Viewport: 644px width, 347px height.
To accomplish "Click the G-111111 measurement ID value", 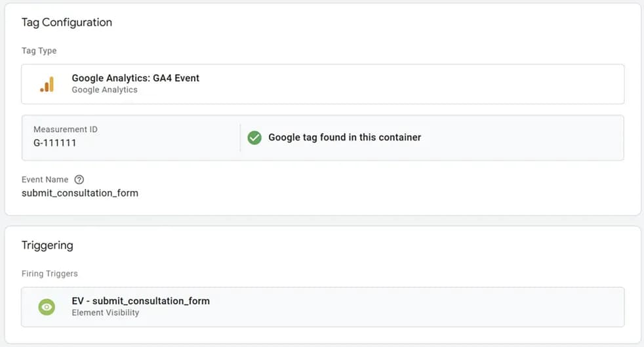I will point(54,143).
